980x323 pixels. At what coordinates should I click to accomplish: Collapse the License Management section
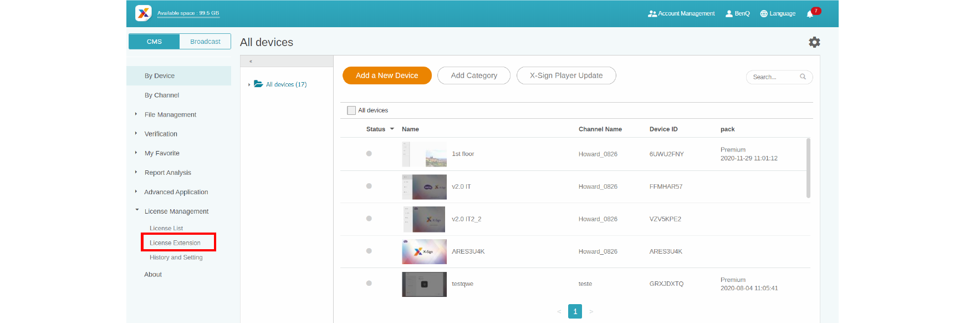click(x=137, y=210)
